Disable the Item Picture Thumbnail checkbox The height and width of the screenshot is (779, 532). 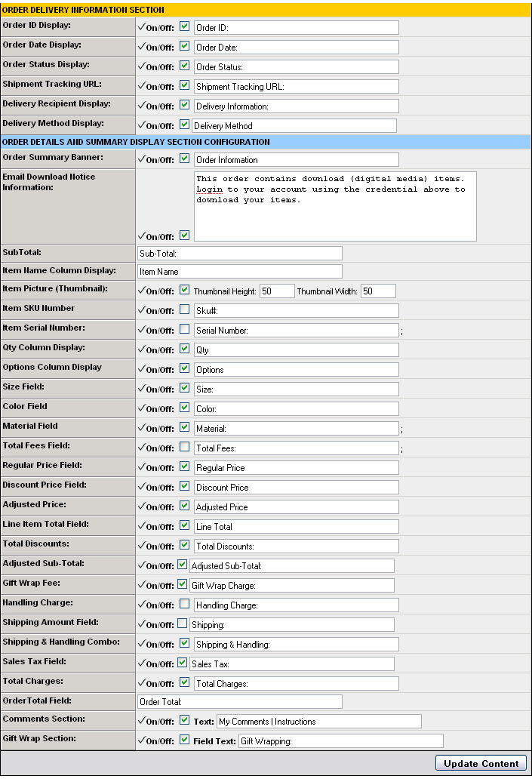click(184, 290)
